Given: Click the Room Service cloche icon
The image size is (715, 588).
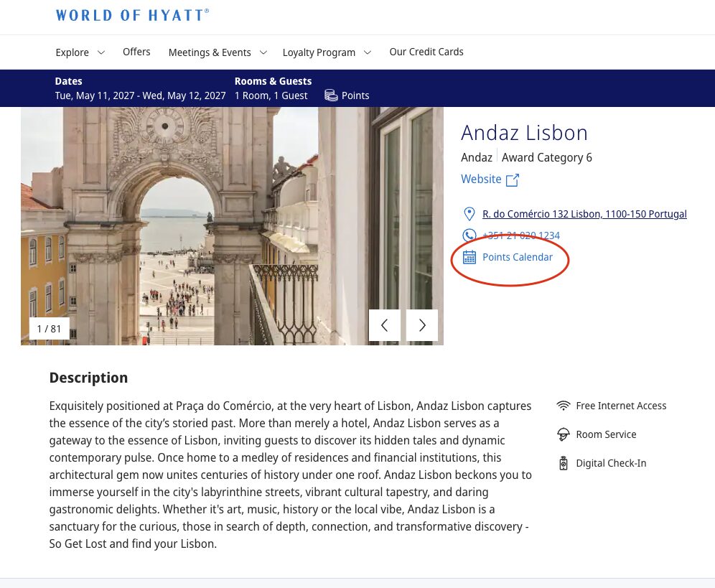Looking at the screenshot, I should tap(564, 434).
